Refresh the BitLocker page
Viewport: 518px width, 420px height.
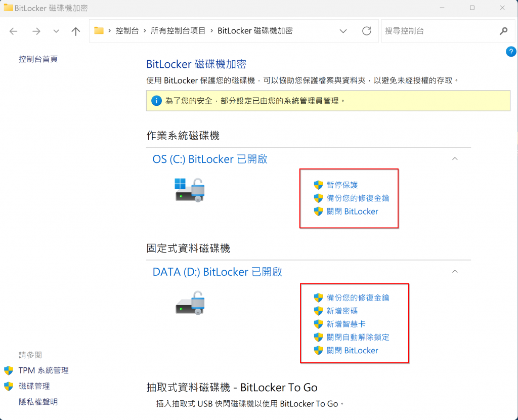click(367, 31)
